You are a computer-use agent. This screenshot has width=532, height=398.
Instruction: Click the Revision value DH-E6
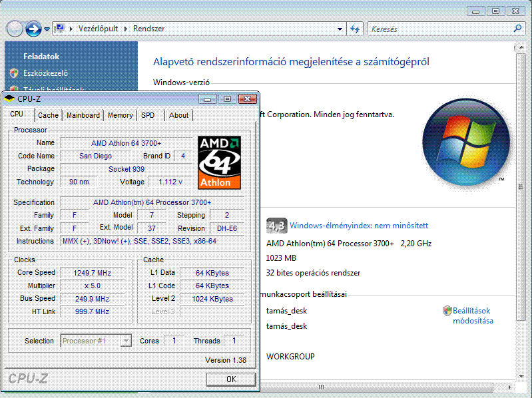(x=226, y=228)
